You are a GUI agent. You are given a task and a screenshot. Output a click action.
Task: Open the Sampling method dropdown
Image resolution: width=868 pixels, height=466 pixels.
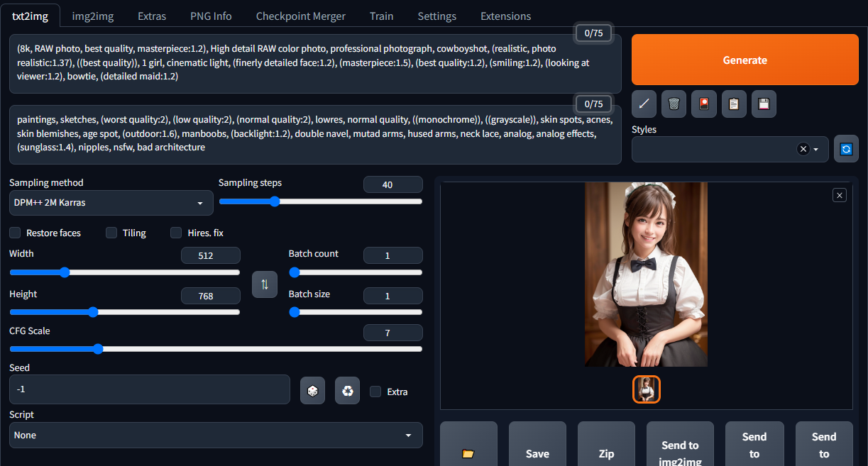111,203
